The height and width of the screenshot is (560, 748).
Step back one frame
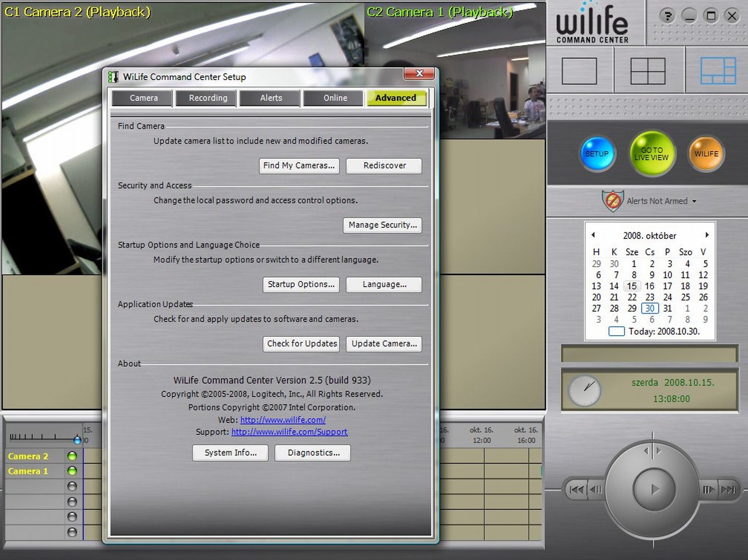tap(596, 490)
